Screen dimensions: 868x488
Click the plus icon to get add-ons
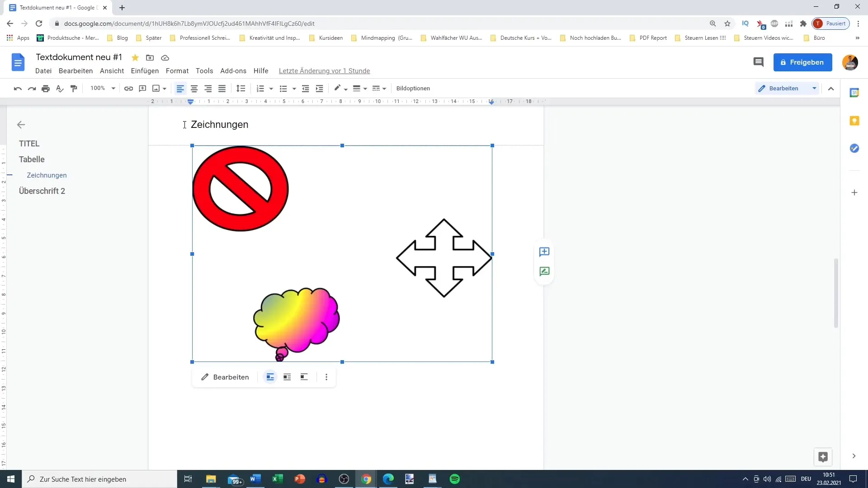tap(854, 192)
